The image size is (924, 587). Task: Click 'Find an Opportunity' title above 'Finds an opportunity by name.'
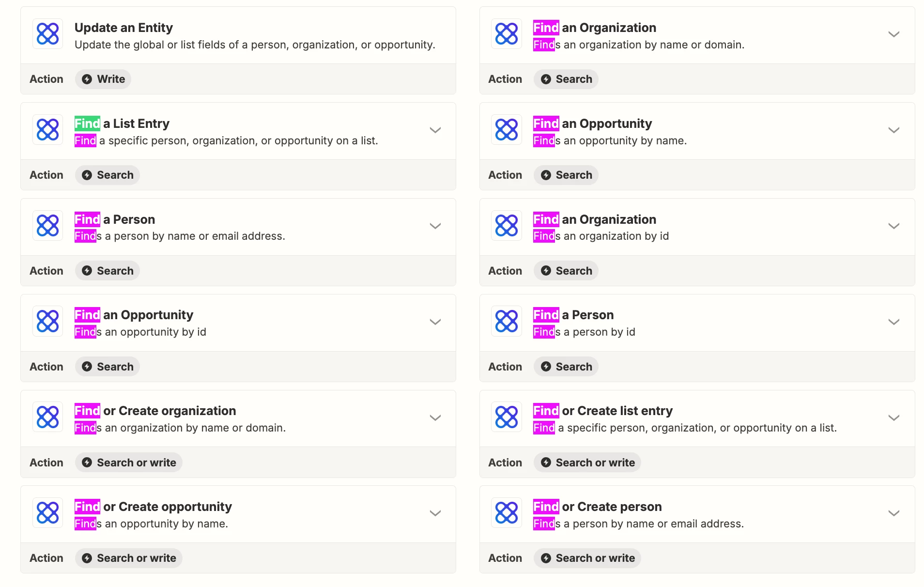pos(593,124)
